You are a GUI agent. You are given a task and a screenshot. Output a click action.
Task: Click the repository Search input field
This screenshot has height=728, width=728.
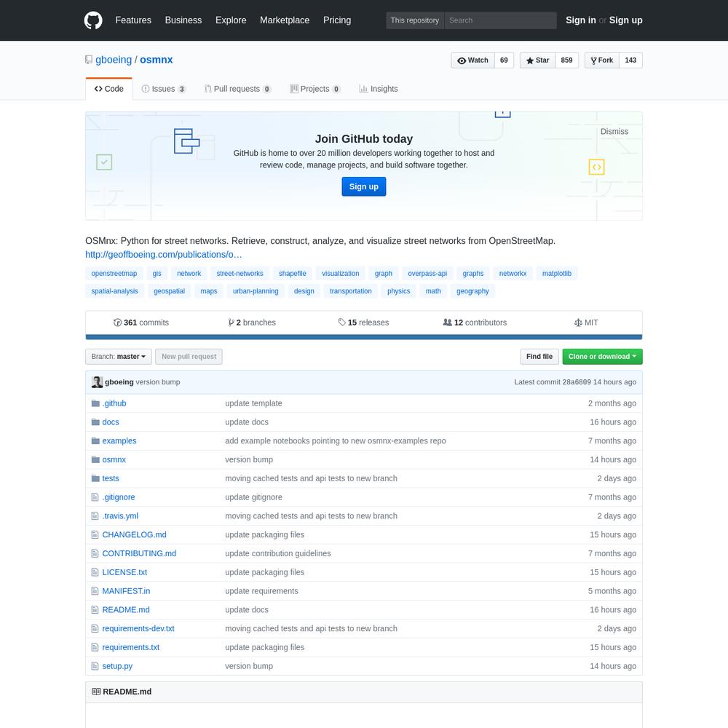(x=501, y=20)
